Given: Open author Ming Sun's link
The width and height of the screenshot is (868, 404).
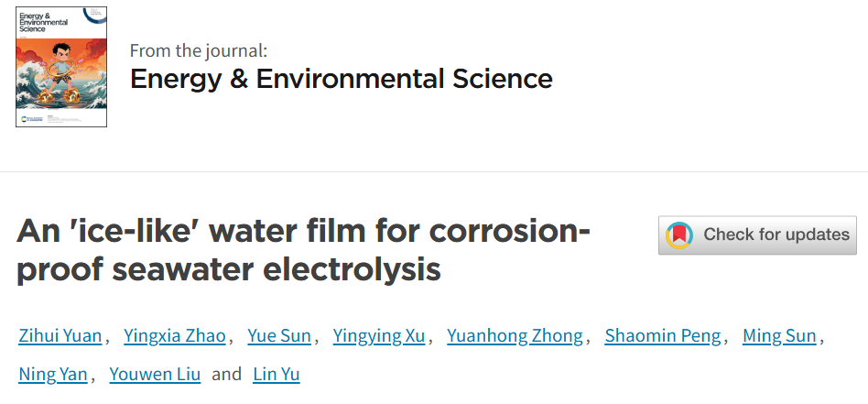Looking at the screenshot, I should [x=779, y=335].
